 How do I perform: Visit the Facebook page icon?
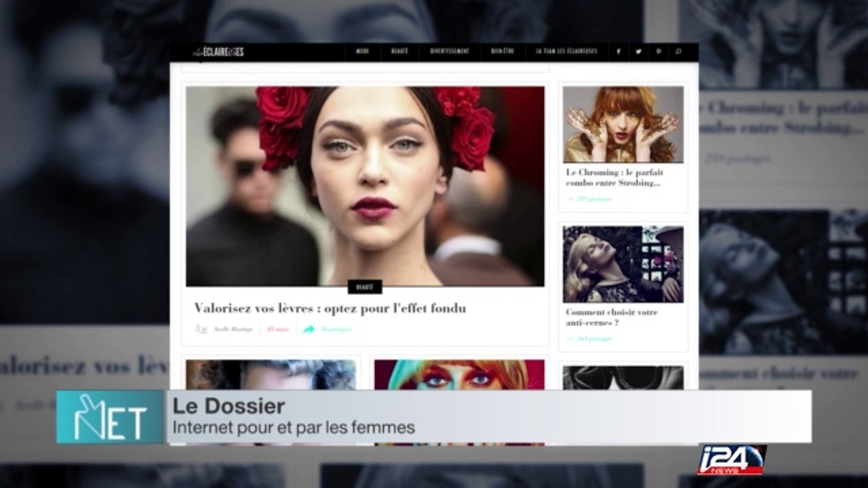[x=618, y=52]
